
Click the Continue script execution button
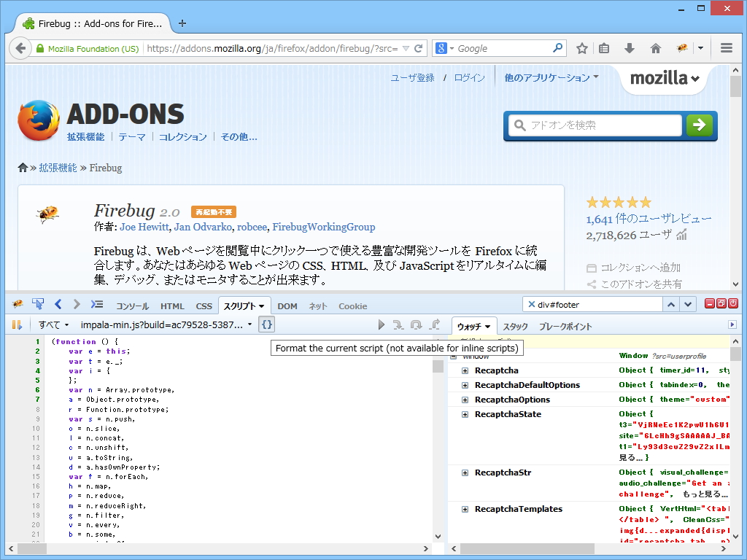(382, 324)
